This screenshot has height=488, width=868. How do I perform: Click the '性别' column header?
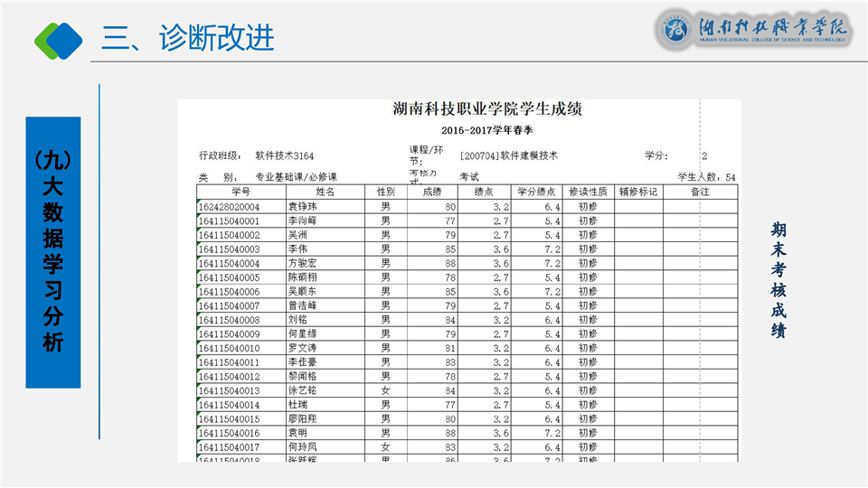[x=385, y=192]
